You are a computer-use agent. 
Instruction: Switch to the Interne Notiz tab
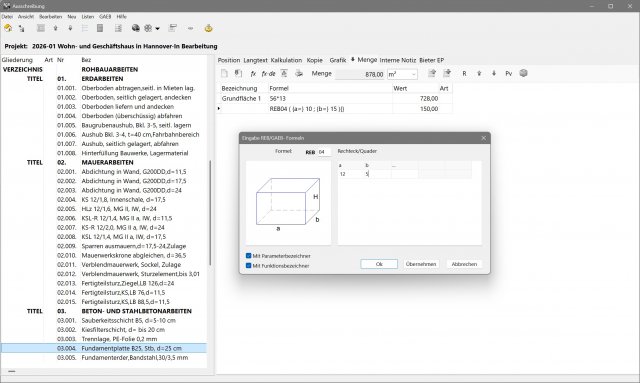398,60
